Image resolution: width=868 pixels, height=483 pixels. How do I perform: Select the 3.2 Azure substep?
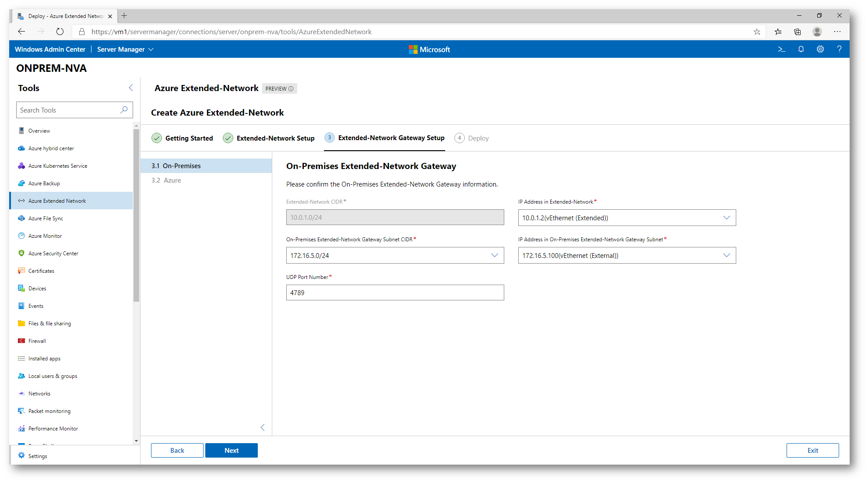pos(206,180)
